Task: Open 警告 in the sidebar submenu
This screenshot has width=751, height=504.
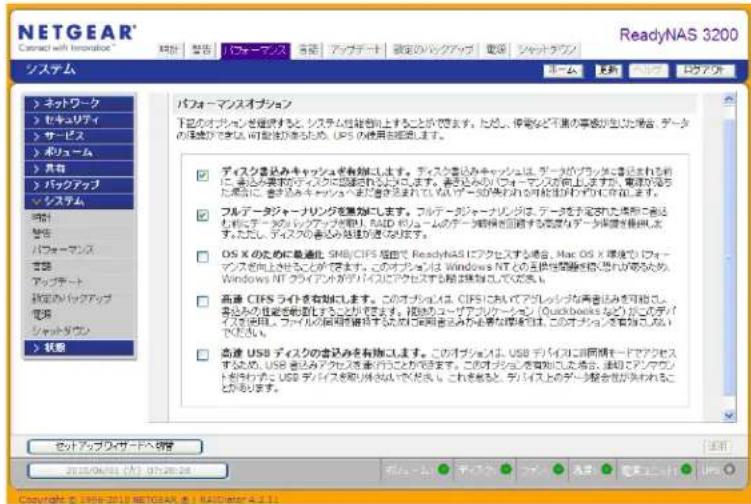Action: coord(42,234)
